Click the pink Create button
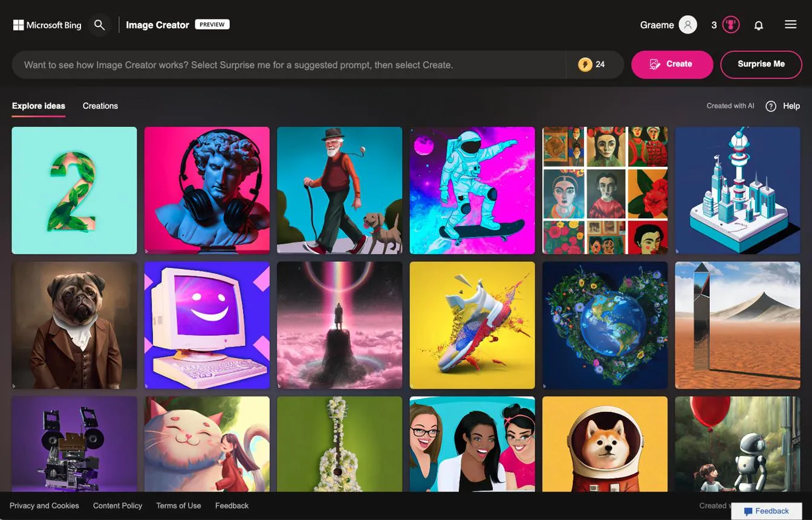Image resolution: width=812 pixels, height=520 pixels. pos(672,64)
